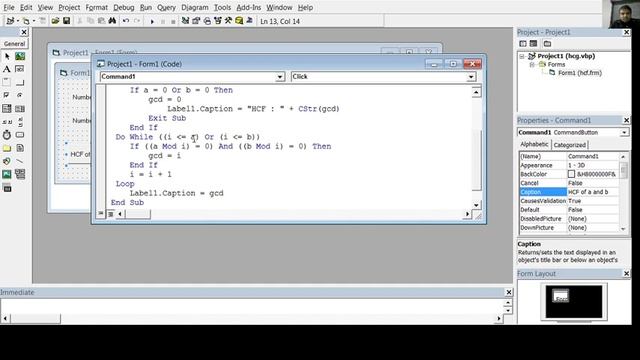Viewport: 640px width, 360px height.
Task: Select the ComboBox control in the toolbox
Action: click(7, 109)
